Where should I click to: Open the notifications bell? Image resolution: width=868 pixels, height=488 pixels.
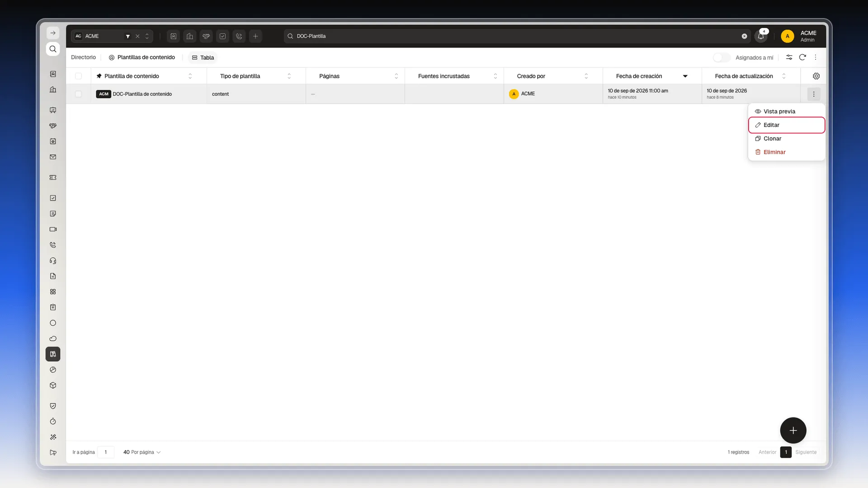point(761,36)
